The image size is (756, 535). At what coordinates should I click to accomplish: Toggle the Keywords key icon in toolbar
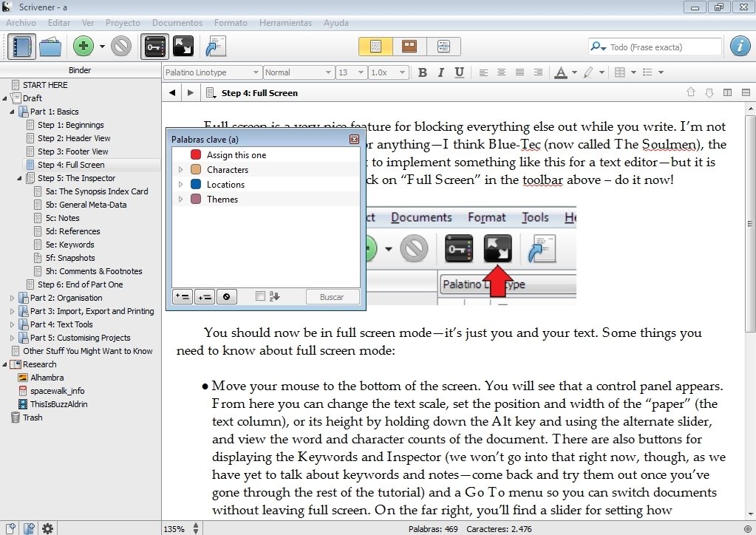coord(154,47)
